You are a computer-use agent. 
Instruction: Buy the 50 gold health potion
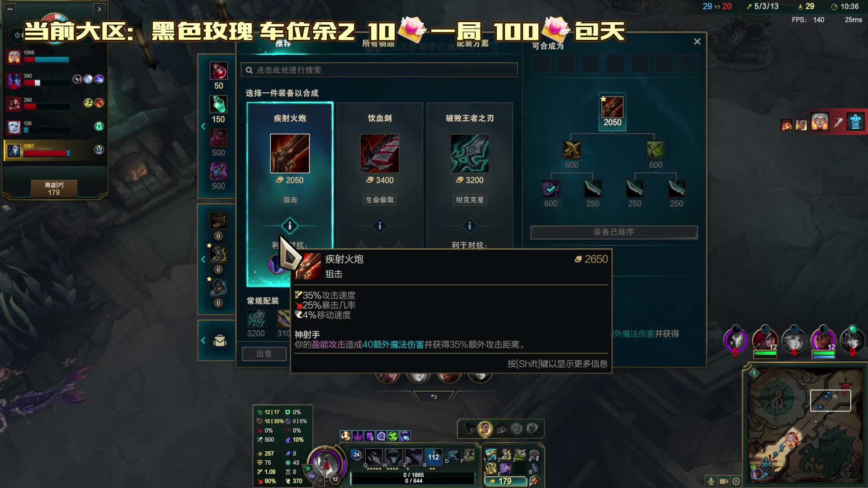(218, 71)
